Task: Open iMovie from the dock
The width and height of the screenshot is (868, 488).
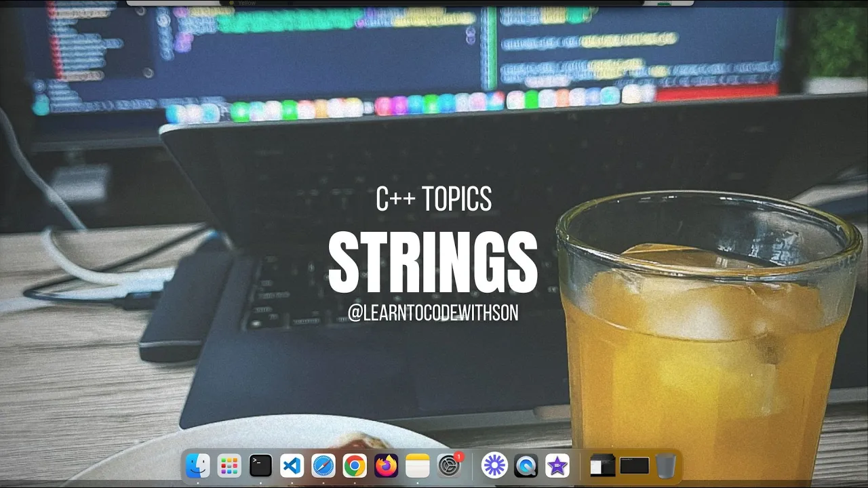Action: (557, 466)
